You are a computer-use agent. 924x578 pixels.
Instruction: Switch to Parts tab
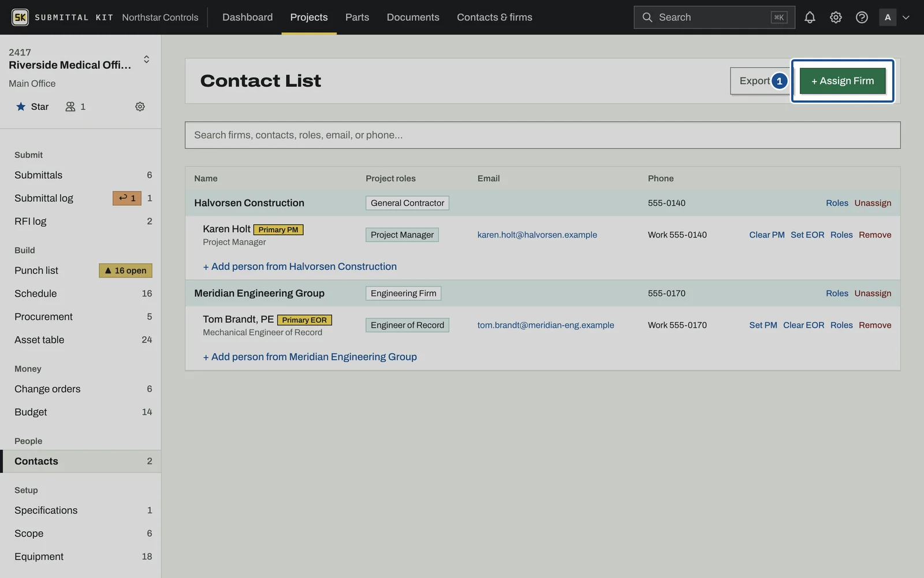(357, 17)
